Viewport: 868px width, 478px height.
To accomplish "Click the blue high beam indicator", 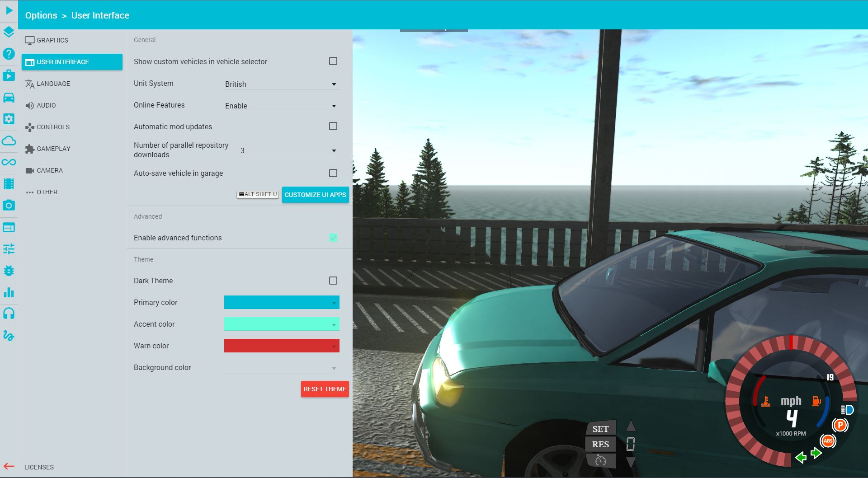I will pyautogui.click(x=847, y=410).
